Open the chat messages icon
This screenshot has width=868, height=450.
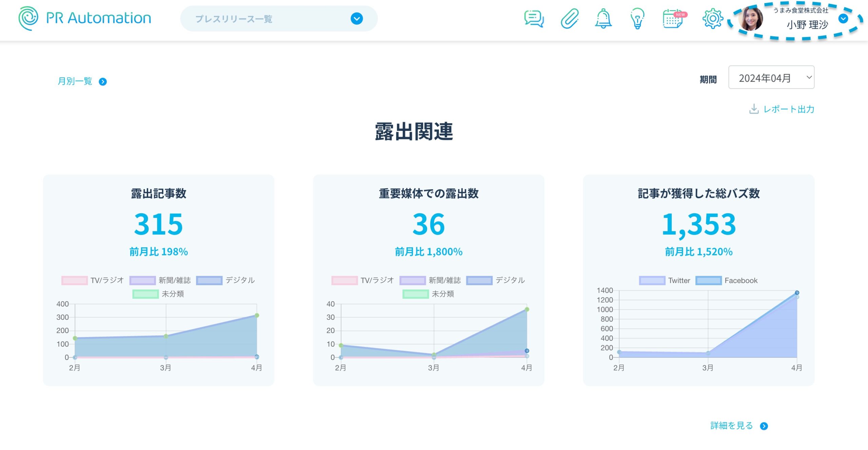pyautogui.click(x=534, y=19)
